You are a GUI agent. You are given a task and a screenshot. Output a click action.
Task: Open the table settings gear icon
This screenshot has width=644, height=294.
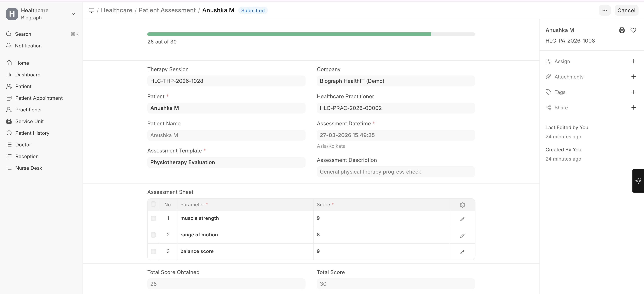pyautogui.click(x=462, y=205)
